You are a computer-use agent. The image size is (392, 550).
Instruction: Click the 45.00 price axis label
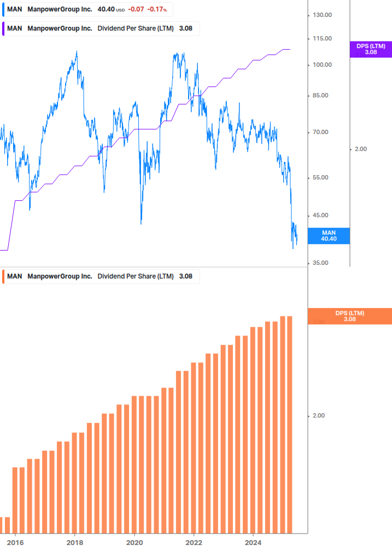point(320,216)
